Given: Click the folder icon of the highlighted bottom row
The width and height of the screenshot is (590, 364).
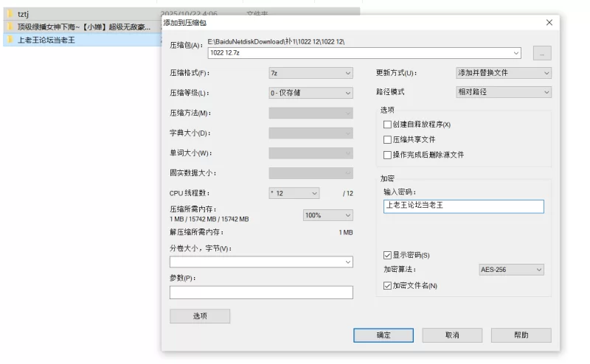Looking at the screenshot, I should tap(10, 40).
